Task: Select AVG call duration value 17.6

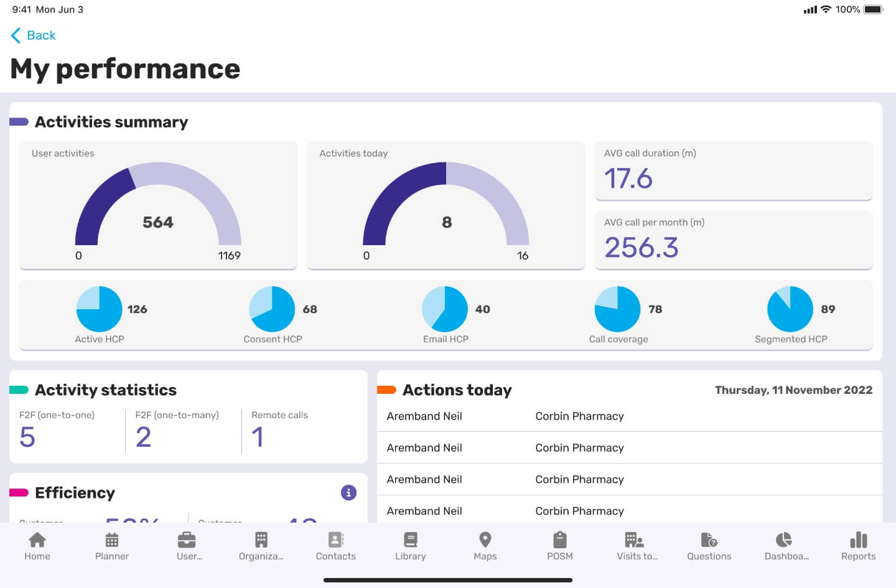Action: (x=628, y=179)
